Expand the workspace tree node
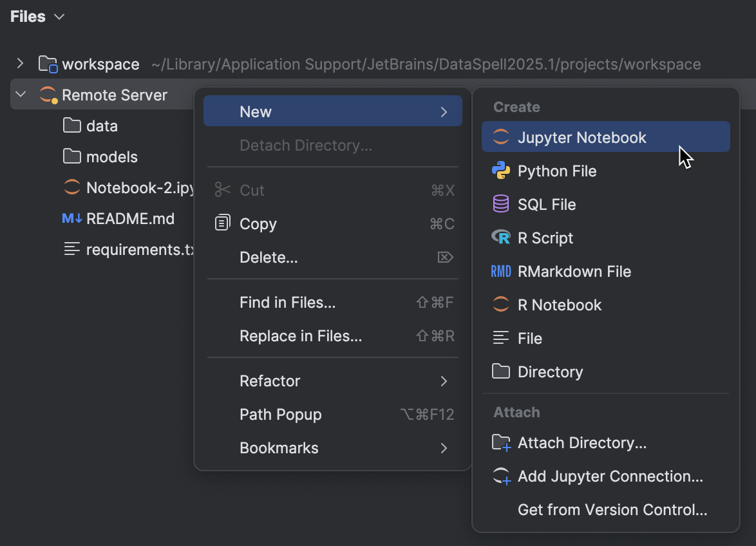Image resolution: width=756 pixels, height=546 pixels. (20, 64)
